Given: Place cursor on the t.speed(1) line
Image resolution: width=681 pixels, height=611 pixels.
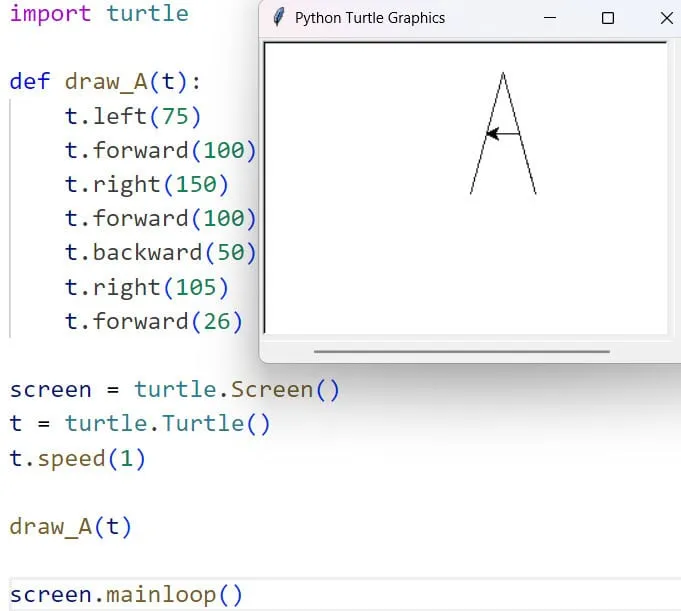Looking at the screenshot, I should coord(77,459).
